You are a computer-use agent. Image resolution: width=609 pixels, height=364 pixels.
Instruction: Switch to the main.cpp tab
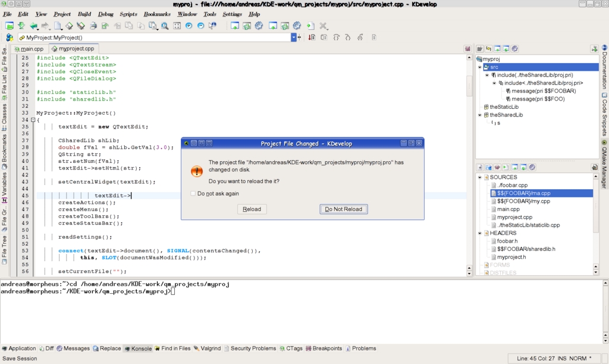click(x=29, y=49)
